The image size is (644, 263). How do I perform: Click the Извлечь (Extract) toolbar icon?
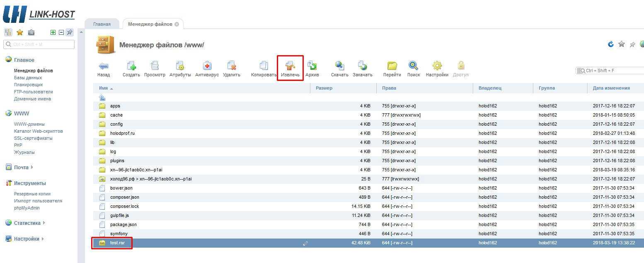click(x=290, y=66)
